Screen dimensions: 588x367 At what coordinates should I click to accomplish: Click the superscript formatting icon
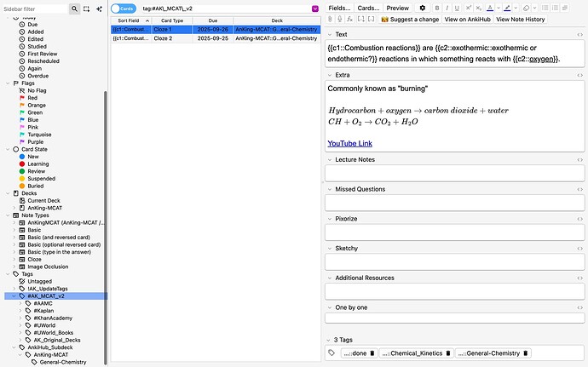tap(468, 8)
